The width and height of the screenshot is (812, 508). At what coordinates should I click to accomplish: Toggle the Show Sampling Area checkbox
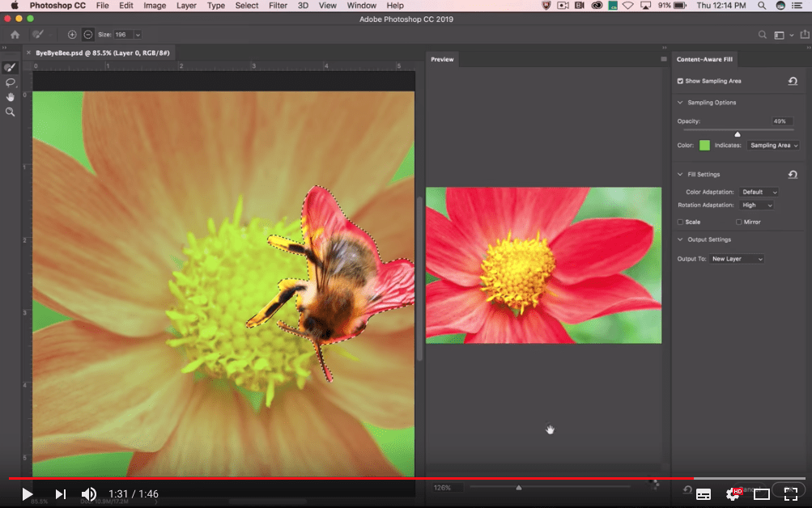click(680, 81)
